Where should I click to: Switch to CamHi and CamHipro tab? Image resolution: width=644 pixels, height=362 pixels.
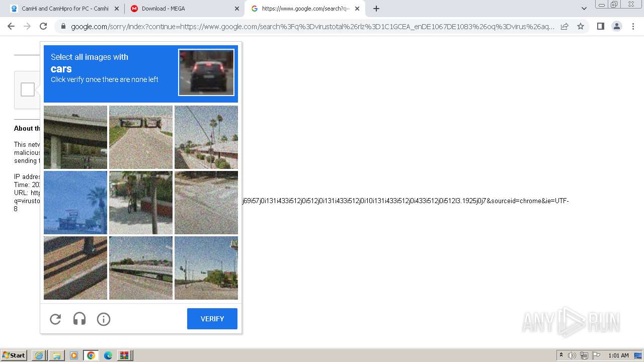point(64,9)
